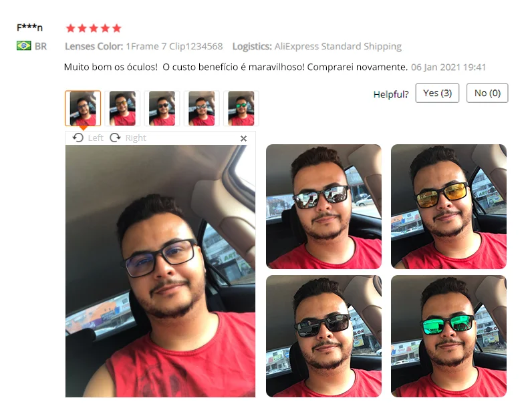Click the Brazil flag icon
The width and height of the screenshot is (528, 420).
click(23, 46)
